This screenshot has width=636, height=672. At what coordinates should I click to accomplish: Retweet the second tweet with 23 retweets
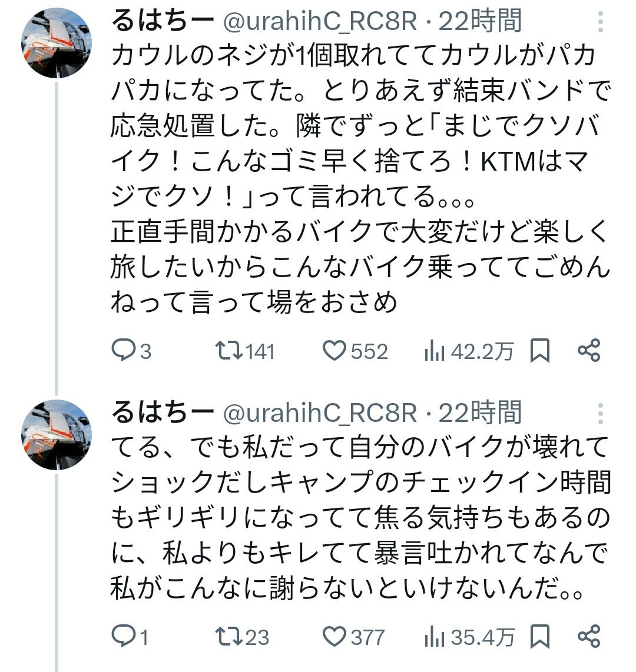tap(242, 636)
